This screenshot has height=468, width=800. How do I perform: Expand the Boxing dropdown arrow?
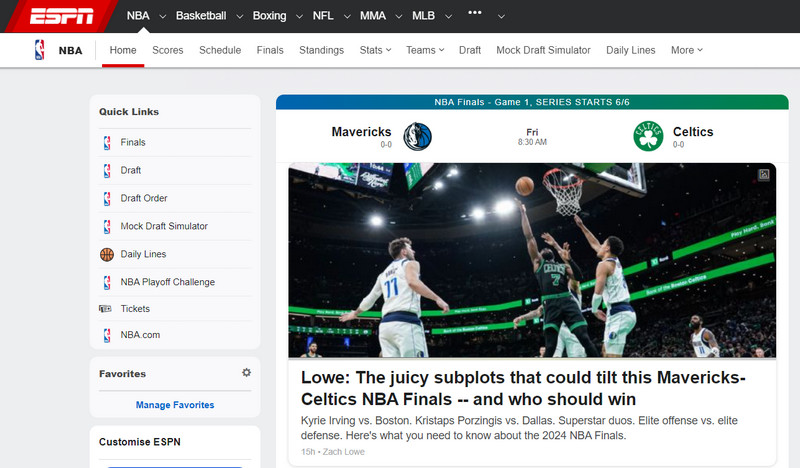[299, 16]
